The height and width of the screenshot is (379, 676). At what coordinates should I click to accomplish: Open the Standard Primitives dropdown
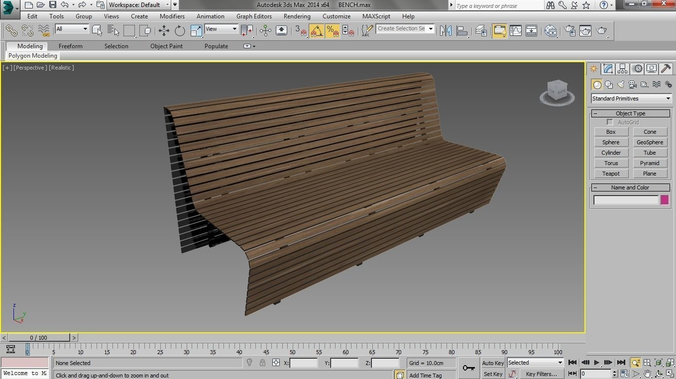631,99
